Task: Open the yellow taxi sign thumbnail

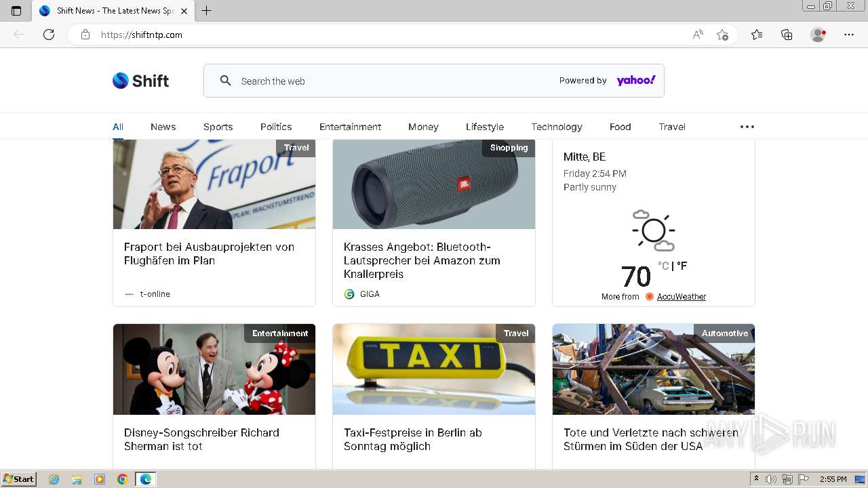Action: click(434, 369)
